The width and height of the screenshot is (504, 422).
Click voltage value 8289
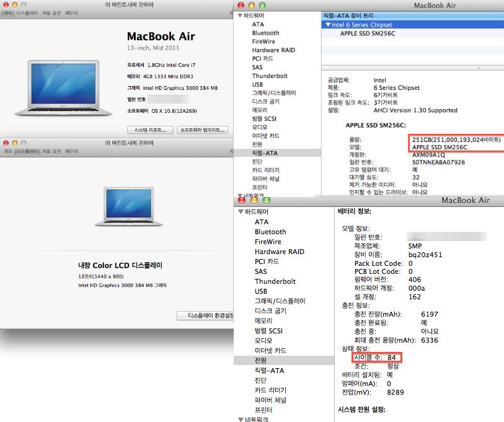click(x=396, y=392)
